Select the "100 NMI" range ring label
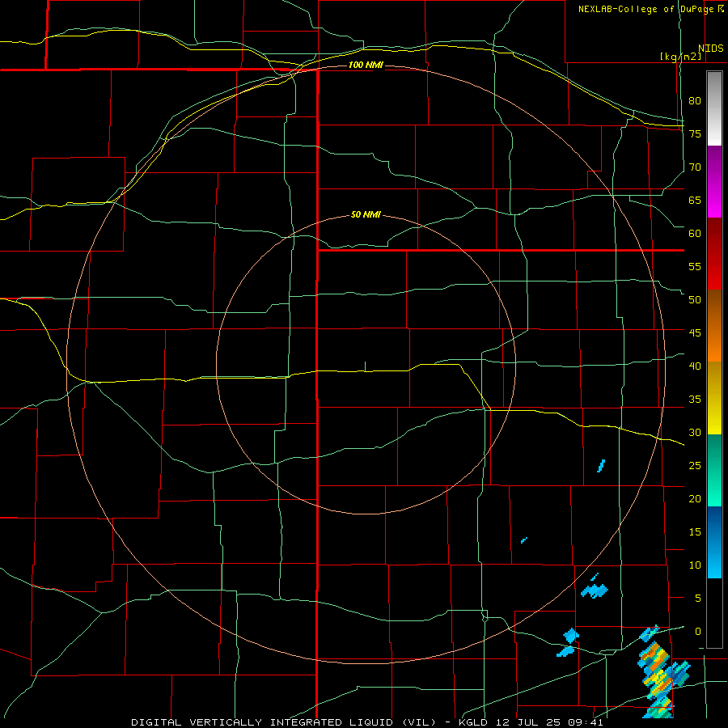This screenshot has height=728, width=728. pyautogui.click(x=366, y=65)
